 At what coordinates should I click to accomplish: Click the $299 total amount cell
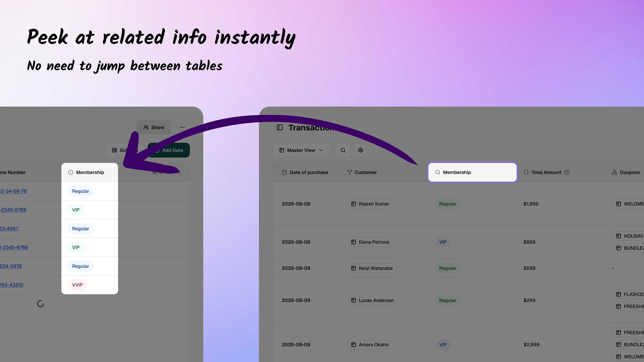click(529, 300)
